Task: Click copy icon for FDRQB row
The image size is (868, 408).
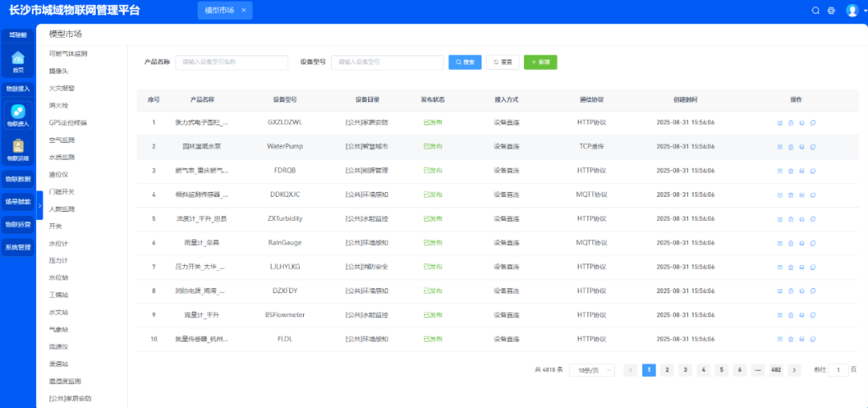Action: click(x=813, y=171)
